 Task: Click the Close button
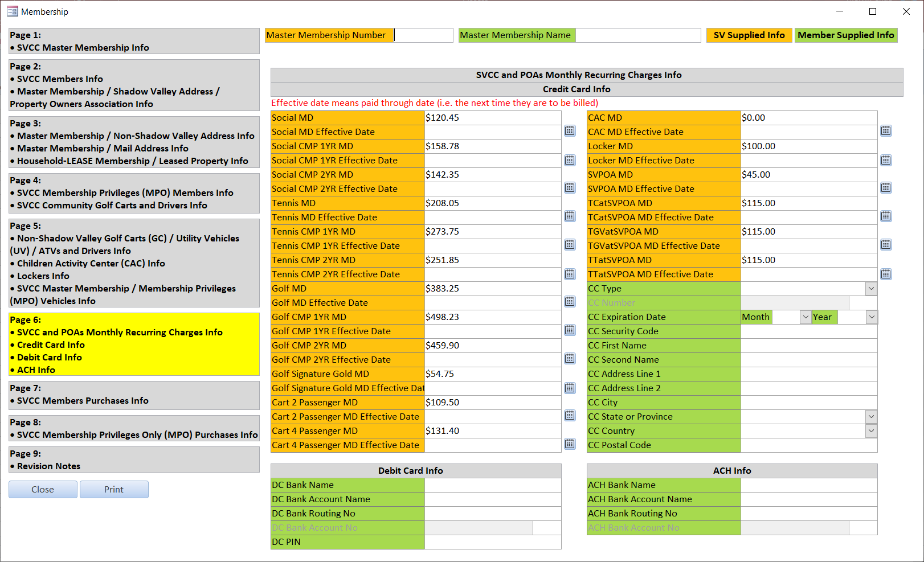click(43, 490)
